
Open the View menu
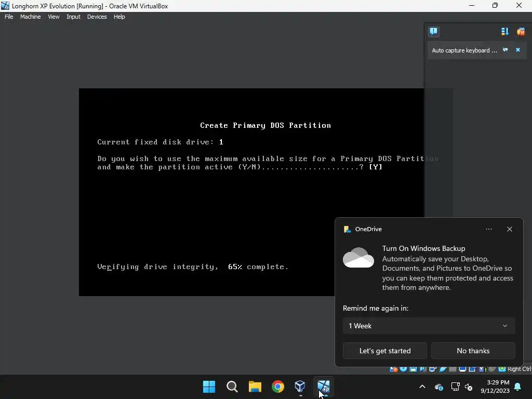(54, 17)
